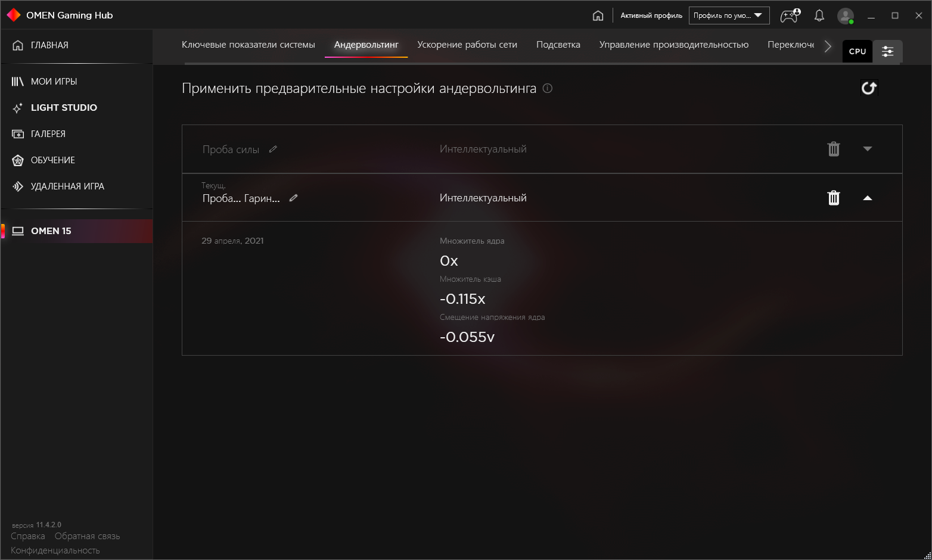The height and width of the screenshot is (560, 932).
Task: Delete the 'Проба силы' preset
Action: [x=834, y=149]
